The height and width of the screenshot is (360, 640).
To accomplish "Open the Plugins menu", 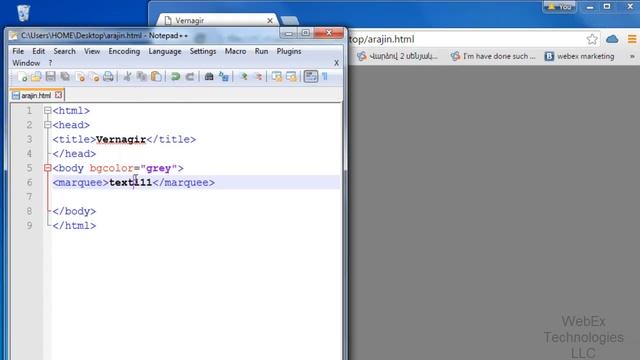I will point(289,51).
